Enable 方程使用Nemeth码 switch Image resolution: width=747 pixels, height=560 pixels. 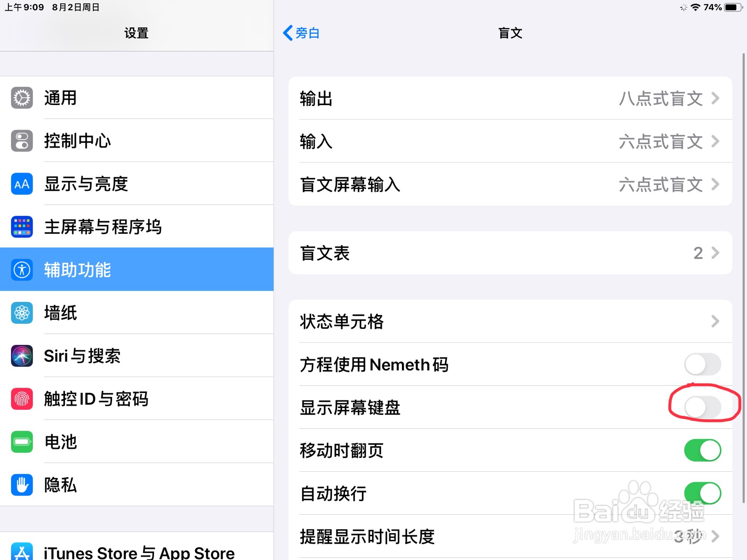[x=703, y=364]
